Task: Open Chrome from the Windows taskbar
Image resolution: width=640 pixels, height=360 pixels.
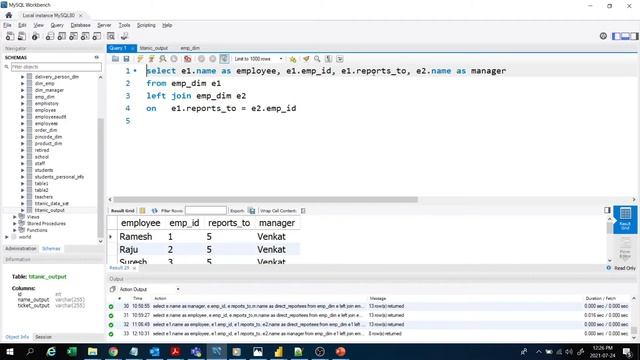Action: [113, 351]
